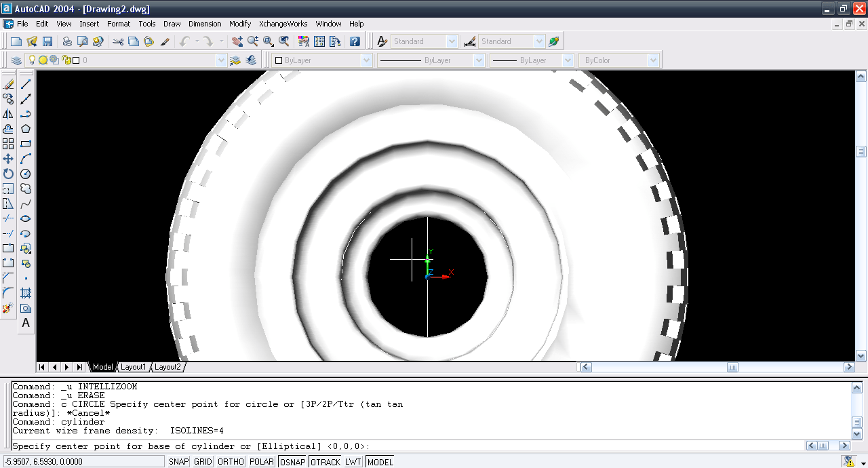Switch to the Layout1 tab
The image size is (868, 468).
point(133,367)
